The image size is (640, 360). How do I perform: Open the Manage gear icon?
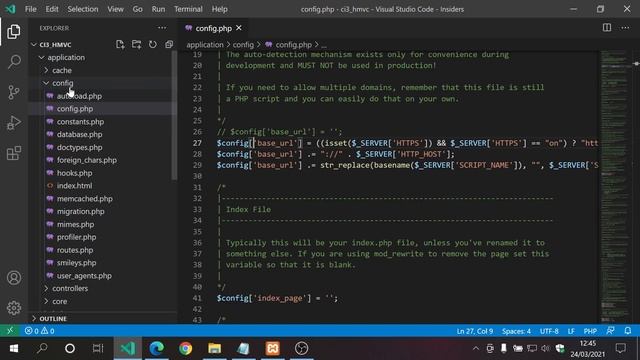click(x=13, y=308)
